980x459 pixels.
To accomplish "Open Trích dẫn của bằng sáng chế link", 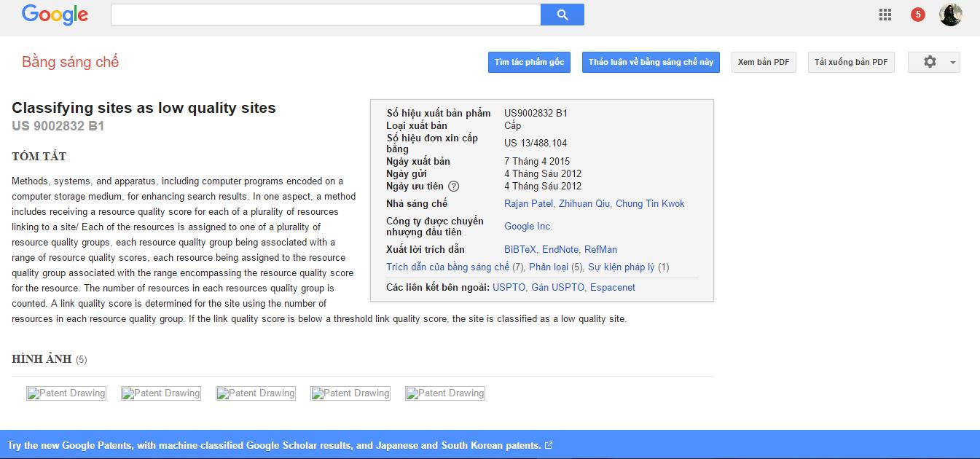I will click(447, 267).
